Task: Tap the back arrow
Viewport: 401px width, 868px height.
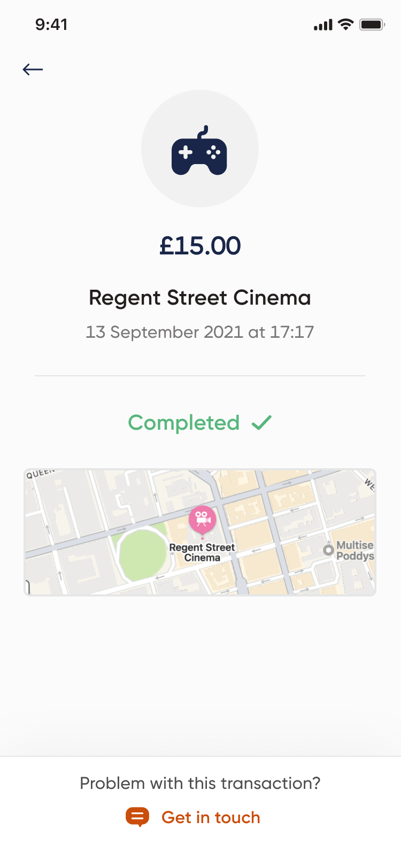Action: click(33, 69)
